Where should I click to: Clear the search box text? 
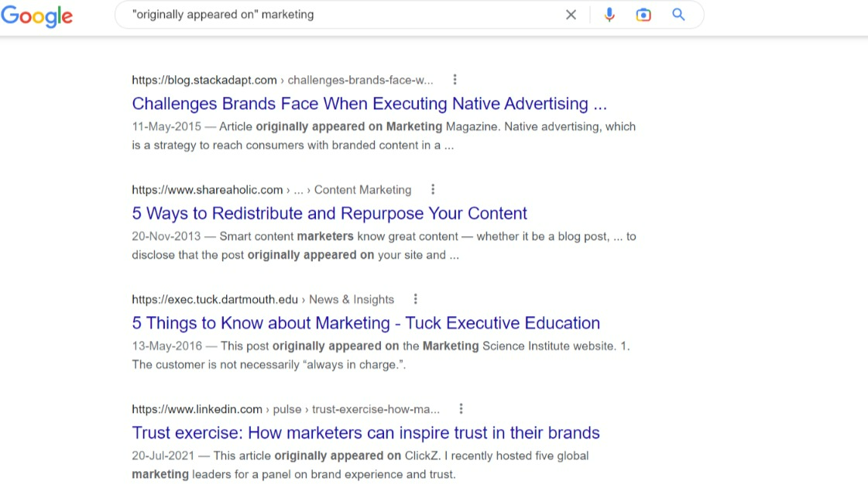pyautogui.click(x=571, y=15)
